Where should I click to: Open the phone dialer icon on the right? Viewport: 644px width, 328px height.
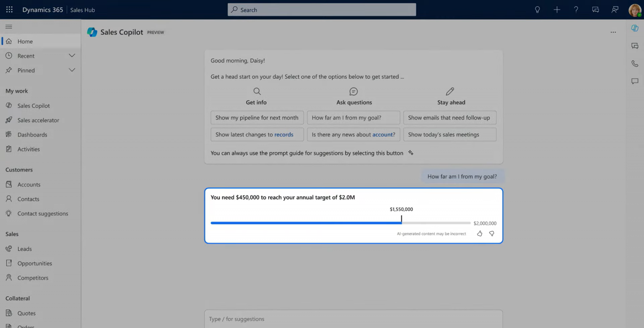pyautogui.click(x=634, y=63)
